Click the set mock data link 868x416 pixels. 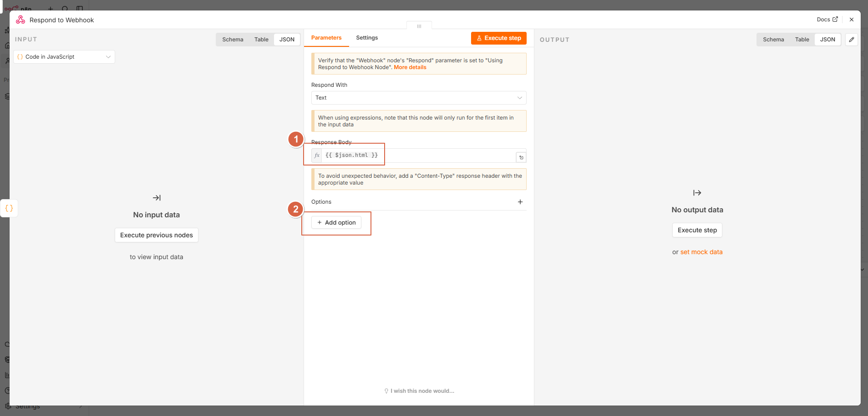point(701,252)
